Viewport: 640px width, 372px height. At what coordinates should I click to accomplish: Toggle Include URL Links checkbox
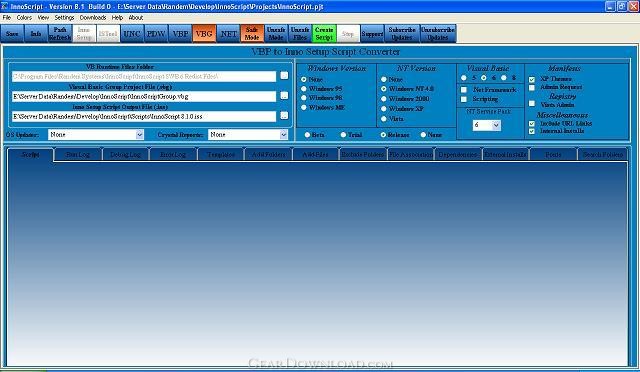pos(532,123)
